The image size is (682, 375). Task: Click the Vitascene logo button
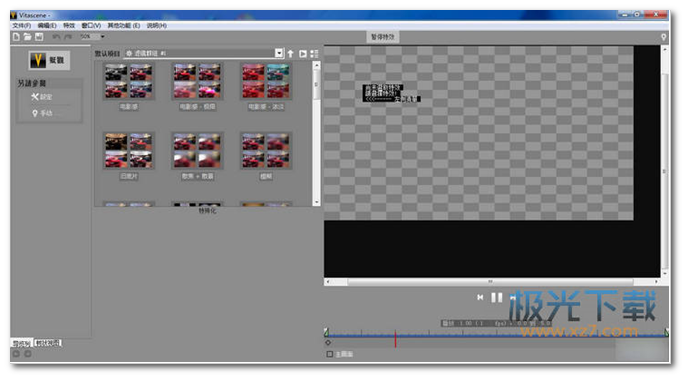coord(49,60)
